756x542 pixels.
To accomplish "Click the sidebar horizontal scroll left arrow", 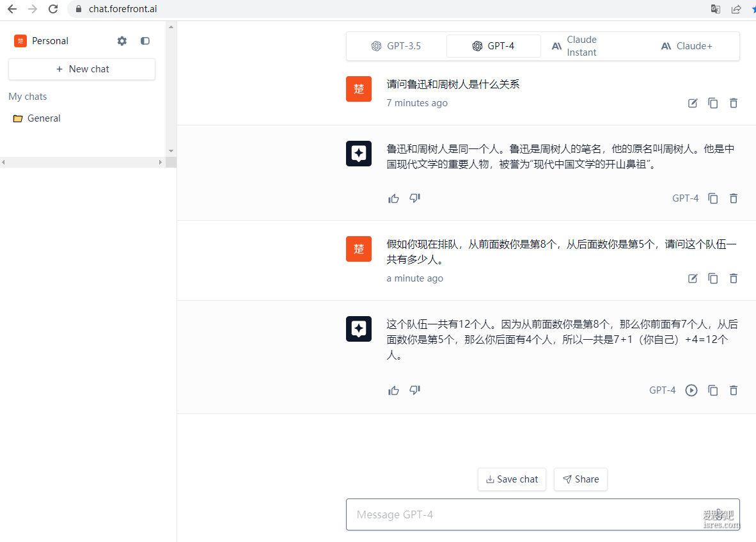I will coord(3,163).
